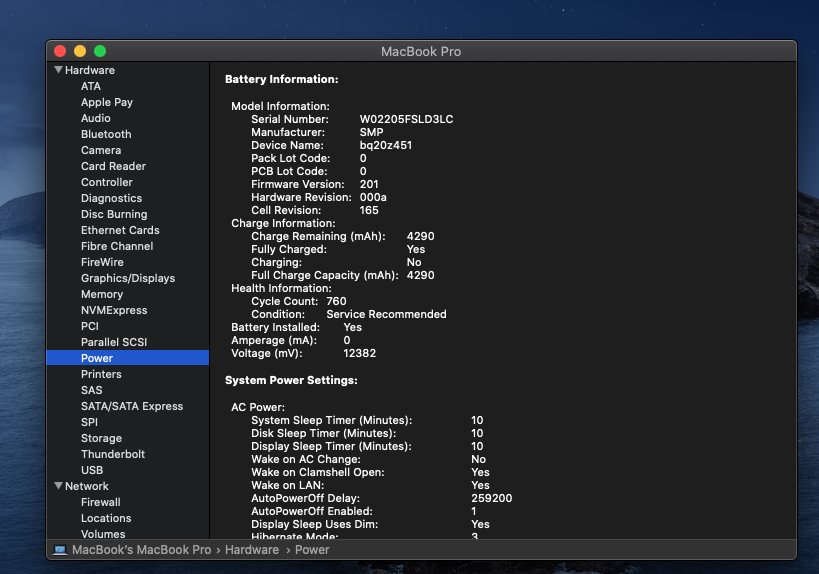Select Graphics/Displays in sidebar
819x574 pixels.
128,278
